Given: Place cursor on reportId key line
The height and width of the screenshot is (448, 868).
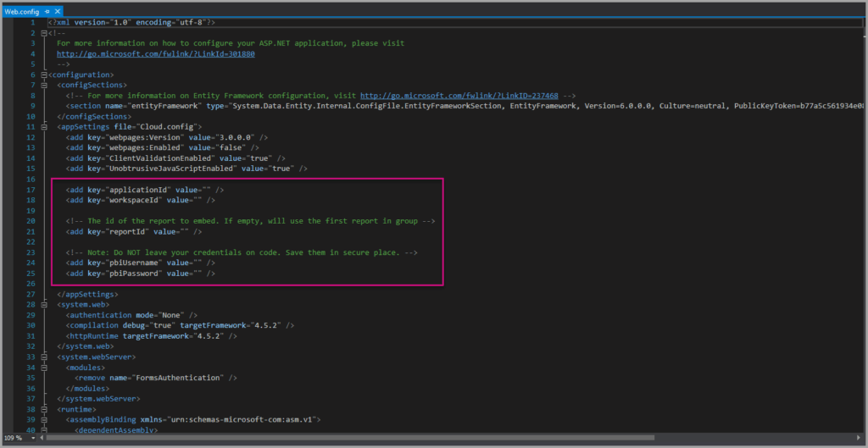Looking at the screenshot, I should point(134,232).
